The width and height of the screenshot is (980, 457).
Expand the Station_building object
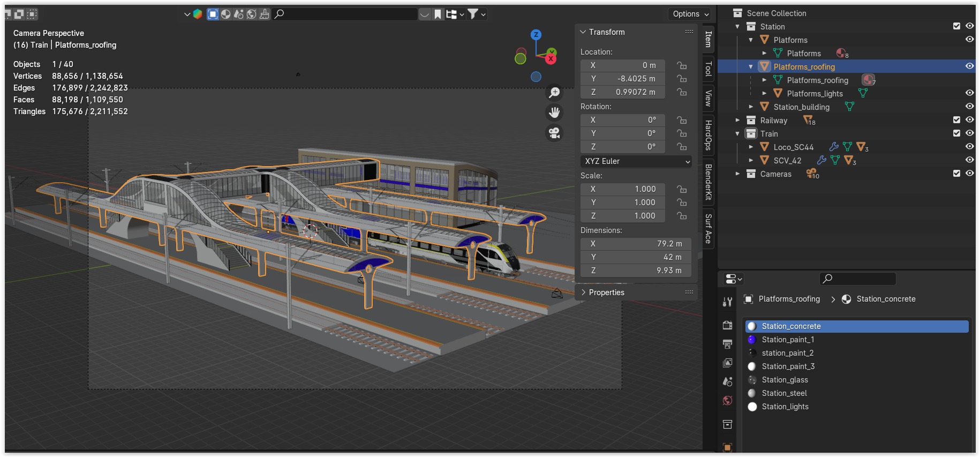tap(751, 107)
